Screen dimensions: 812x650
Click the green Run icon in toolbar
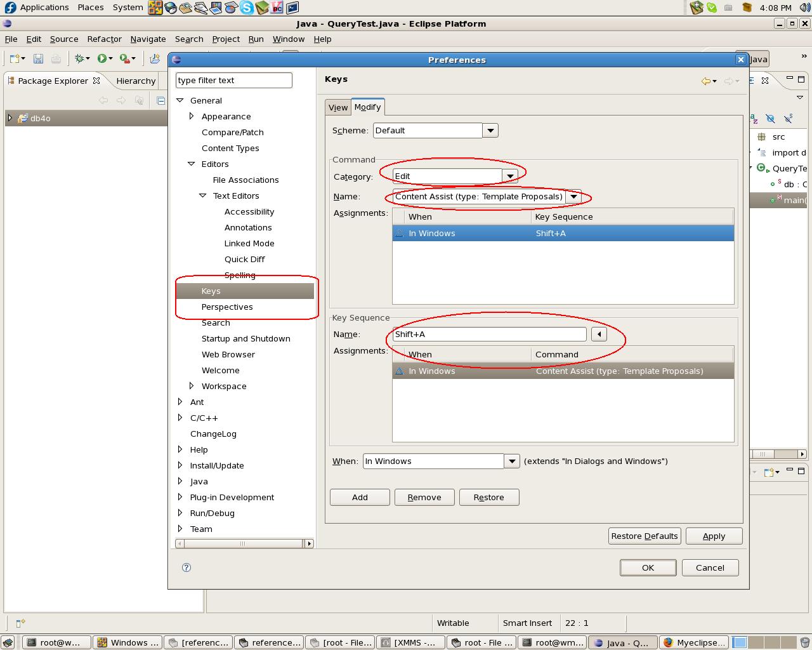[101, 59]
